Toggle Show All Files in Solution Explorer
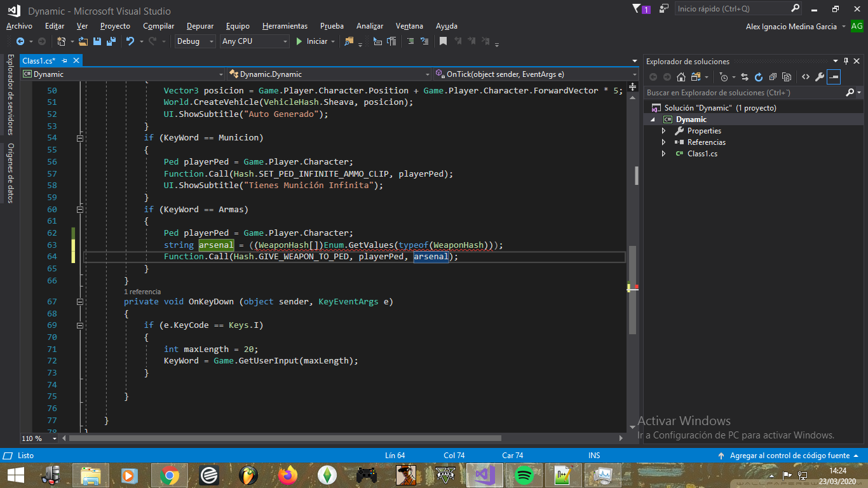868x488 pixels. click(787, 77)
